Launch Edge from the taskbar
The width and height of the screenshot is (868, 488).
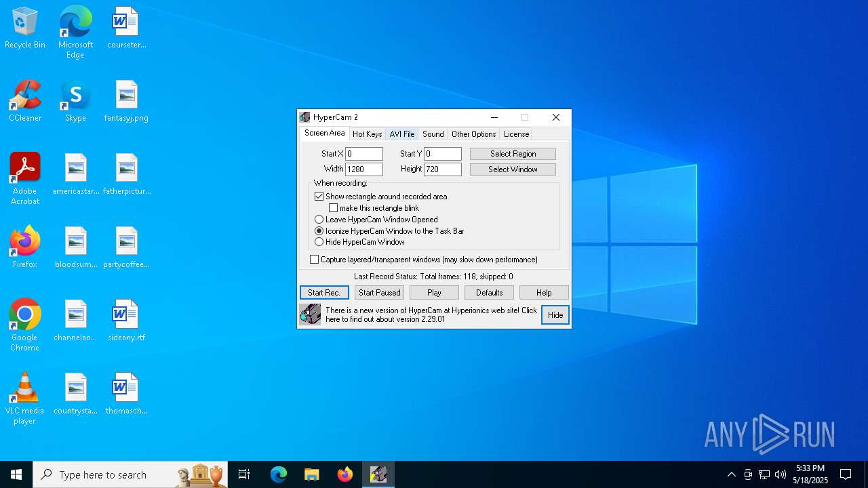tap(279, 474)
